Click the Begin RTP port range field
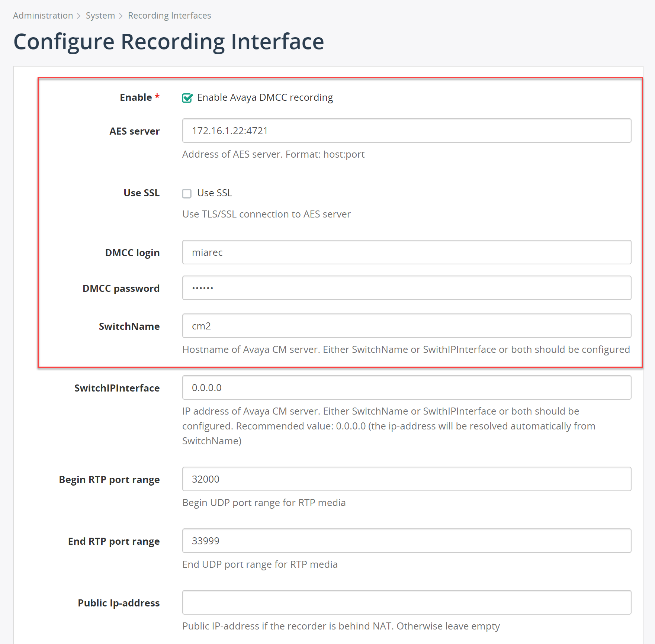The width and height of the screenshot is (655, 644). [407, 479]
